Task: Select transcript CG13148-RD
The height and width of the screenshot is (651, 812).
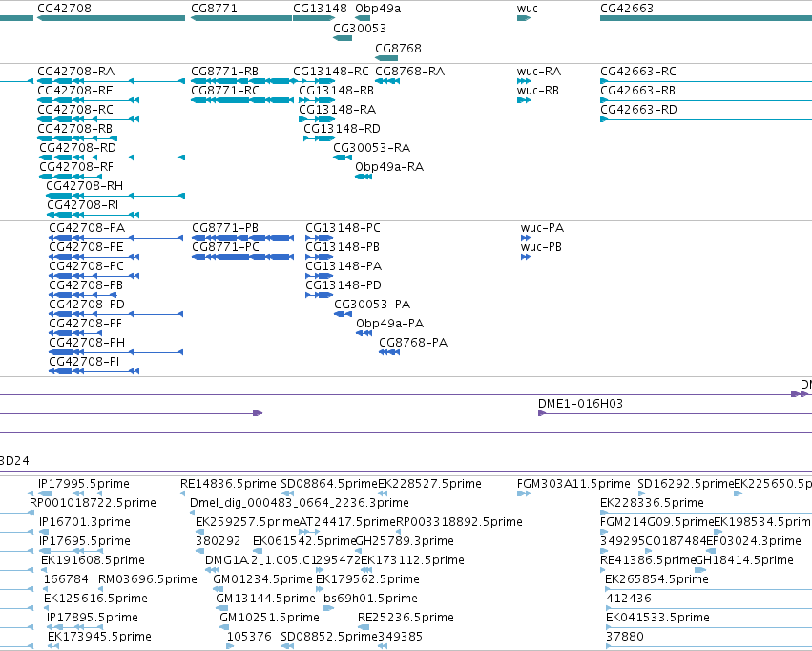Action: (x=342, y=129)
